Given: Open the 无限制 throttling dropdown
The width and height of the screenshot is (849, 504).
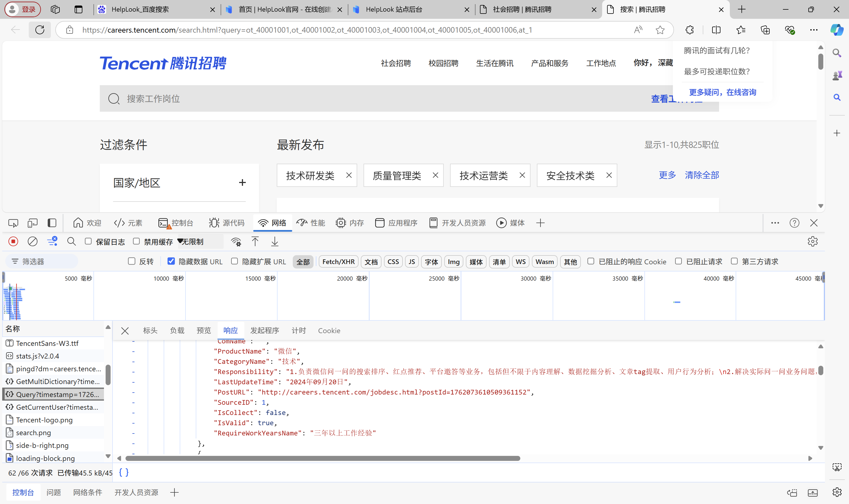Looking at the screenshot, I should pos(200,241).
